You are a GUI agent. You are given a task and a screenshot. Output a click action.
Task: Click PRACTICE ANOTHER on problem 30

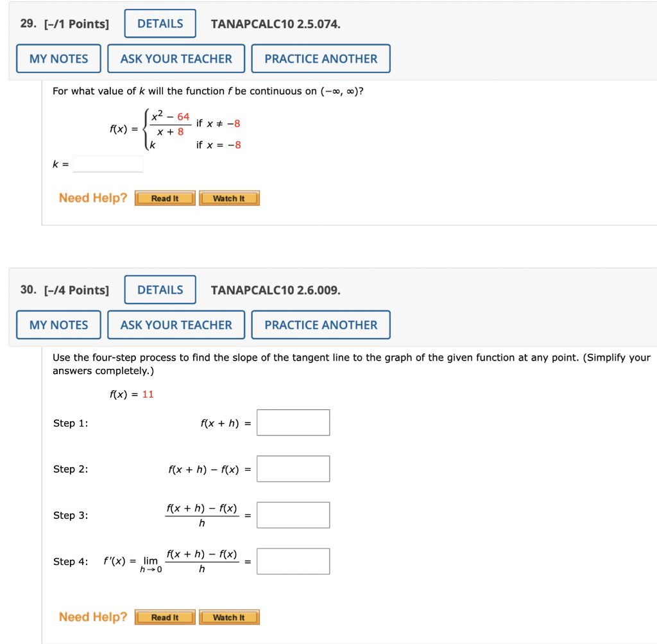click(321, 325)
